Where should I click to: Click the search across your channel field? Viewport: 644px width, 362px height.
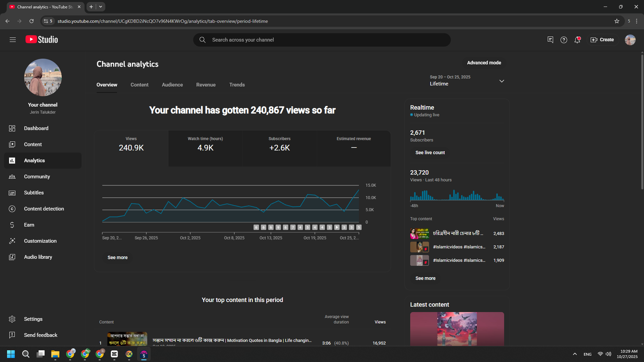[x=322, y=40]
